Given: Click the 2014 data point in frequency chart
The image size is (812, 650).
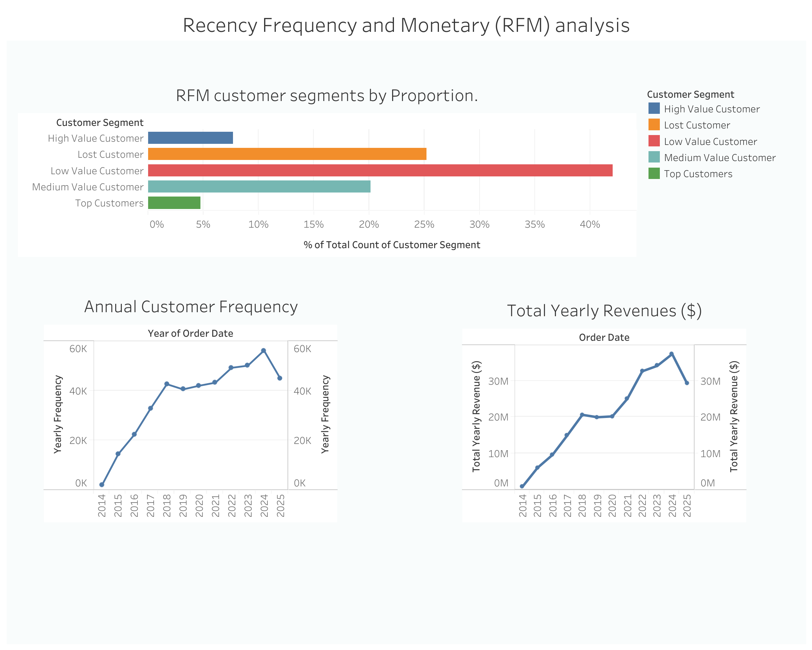Looking at the screenshot, I should coord(102,485).
